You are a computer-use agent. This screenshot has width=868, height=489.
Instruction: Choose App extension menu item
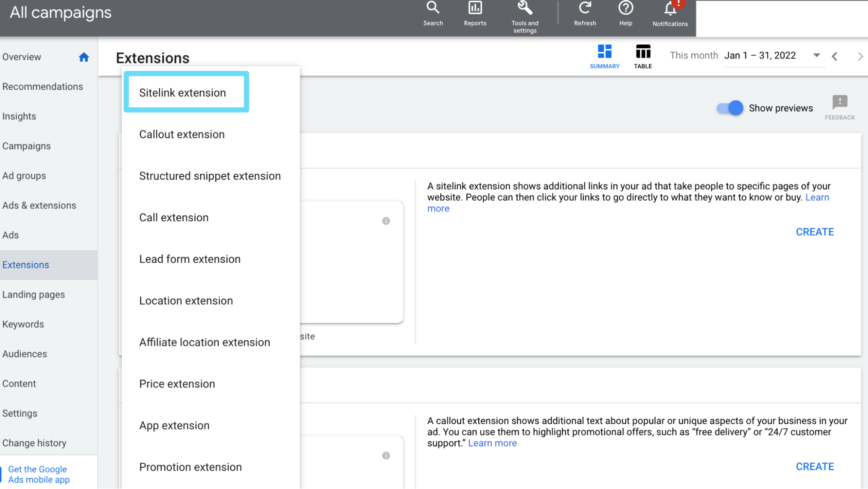[211, 426]
